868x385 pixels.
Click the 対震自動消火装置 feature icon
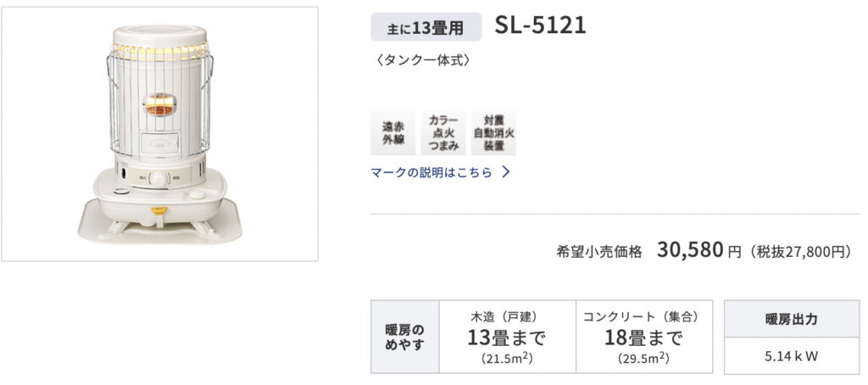tap(494, 133)
